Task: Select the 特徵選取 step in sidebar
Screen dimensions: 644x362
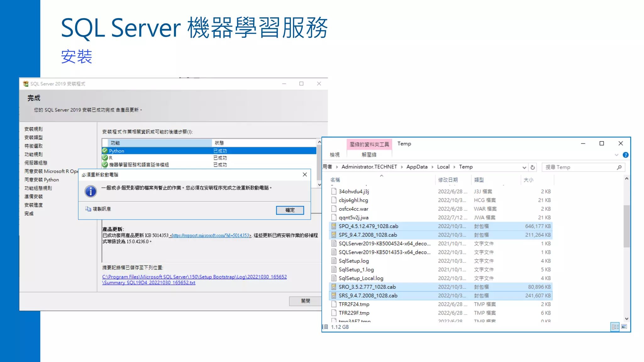Action: [33, 146]
